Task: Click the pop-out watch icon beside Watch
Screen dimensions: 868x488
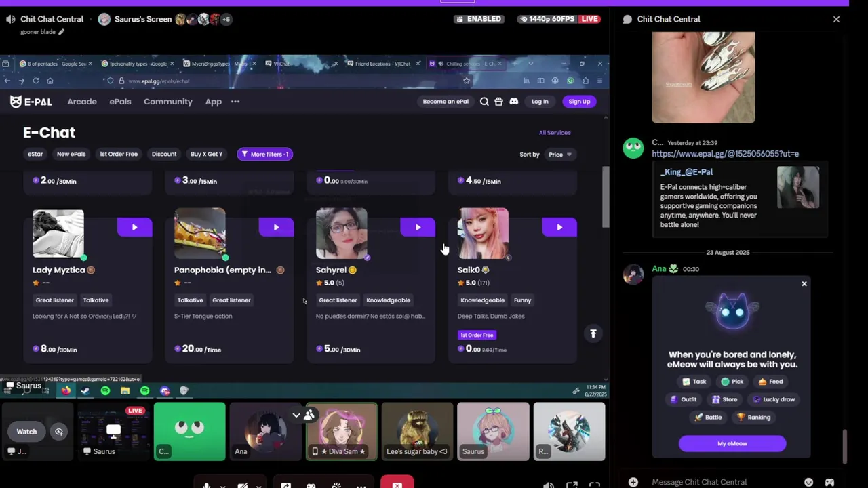Action: click(59, 432)
